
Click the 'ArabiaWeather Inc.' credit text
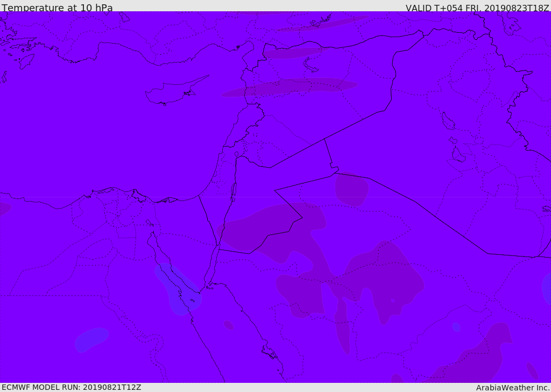pos(512,388)
